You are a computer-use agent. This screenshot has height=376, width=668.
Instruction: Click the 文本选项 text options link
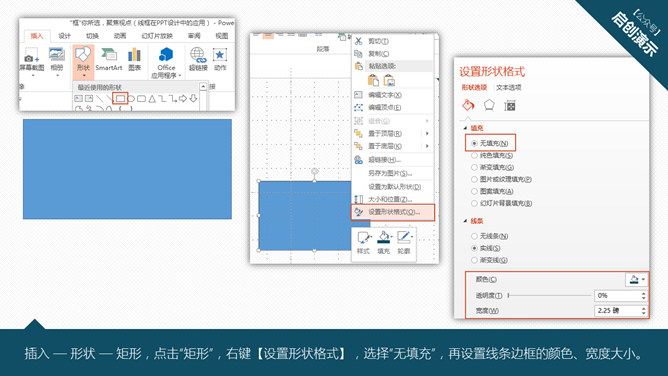click(x=508, y=87)
